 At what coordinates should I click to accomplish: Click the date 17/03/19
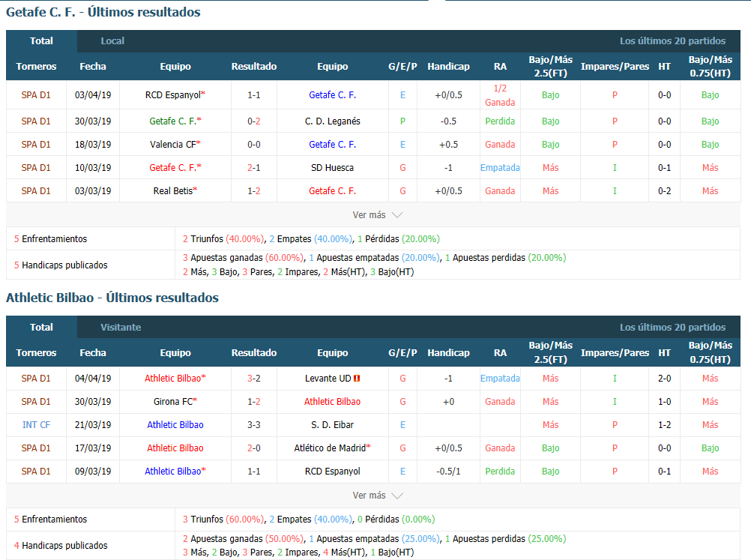[x=93, y=448]
